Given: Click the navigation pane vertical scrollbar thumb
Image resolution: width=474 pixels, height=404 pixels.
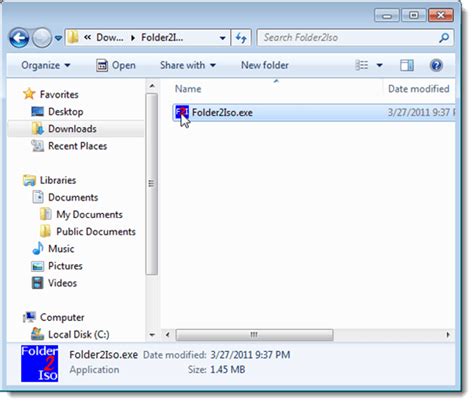Looking at the screenshot, I should 152,184.
